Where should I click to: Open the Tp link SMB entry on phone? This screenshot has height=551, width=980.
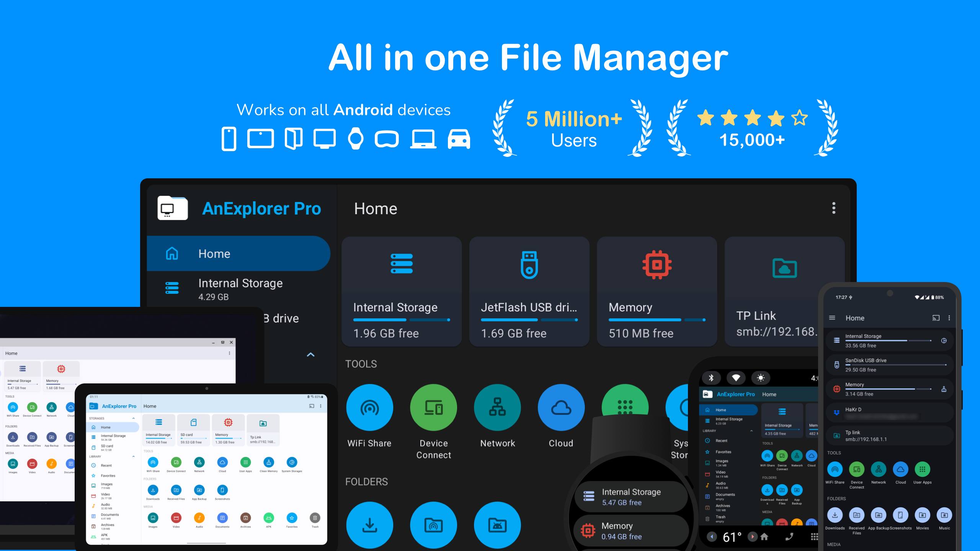click(889, 436)
